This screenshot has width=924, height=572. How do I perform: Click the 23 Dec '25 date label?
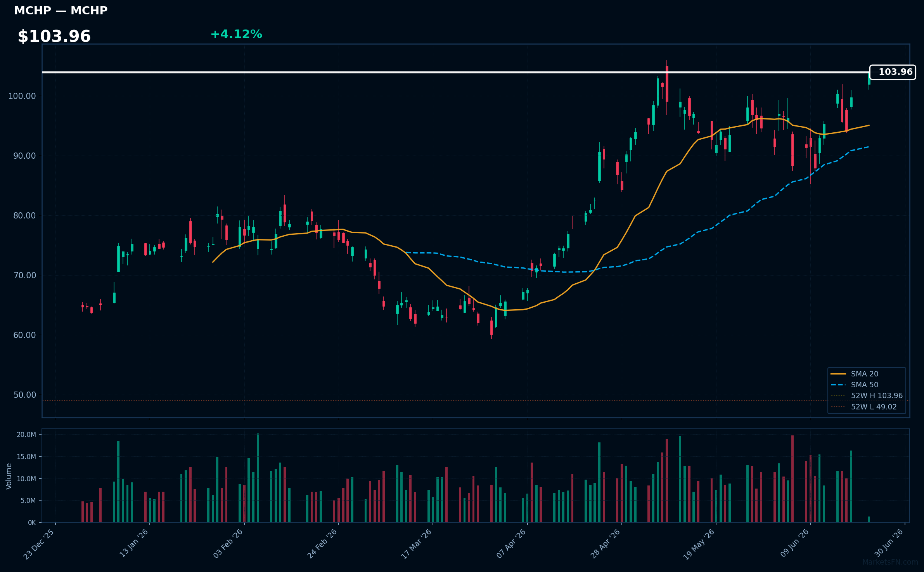tap(39, 544)
